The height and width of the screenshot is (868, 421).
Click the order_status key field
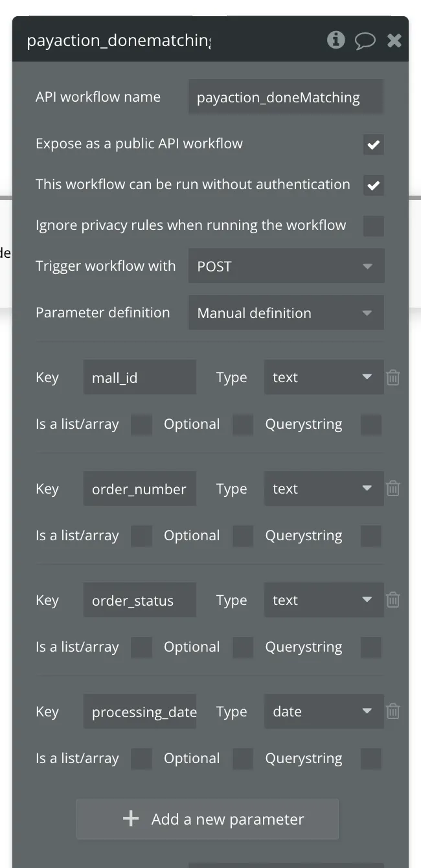click(139, 600)
